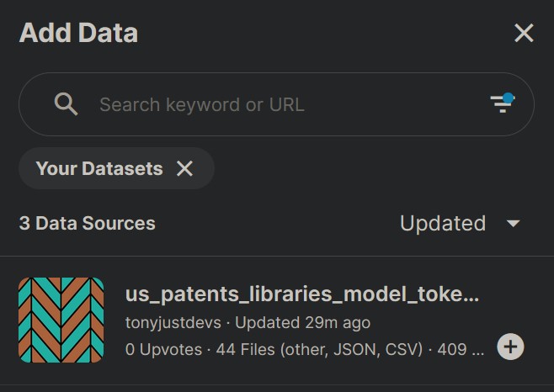Click the 0 Upvotes text
The width and height of the screenshot is (554, 392).
(x=163, y=350)
